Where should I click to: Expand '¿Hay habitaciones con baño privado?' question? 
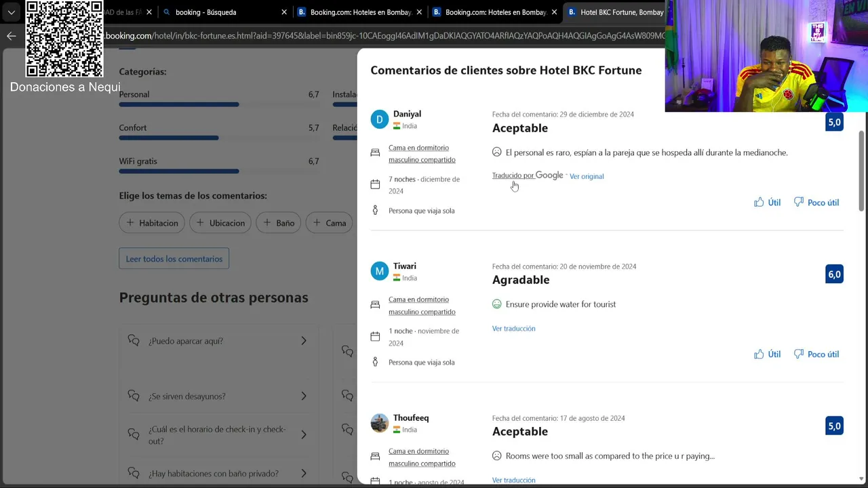point(218,474)
